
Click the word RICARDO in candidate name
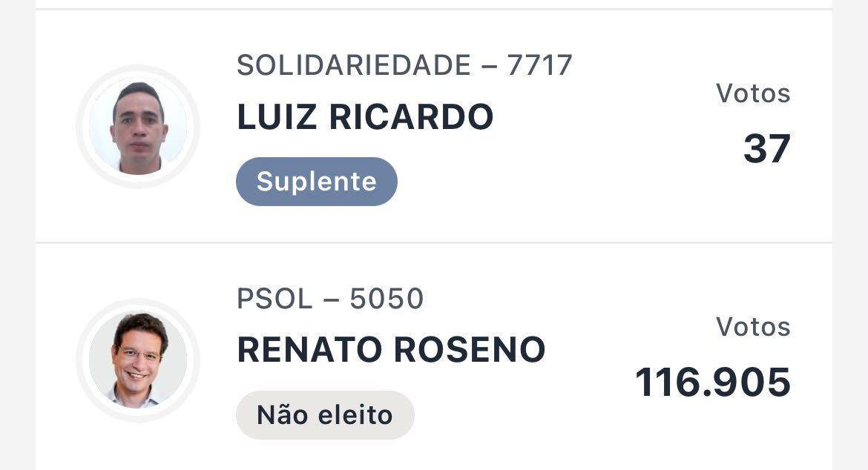pos(411,116)
